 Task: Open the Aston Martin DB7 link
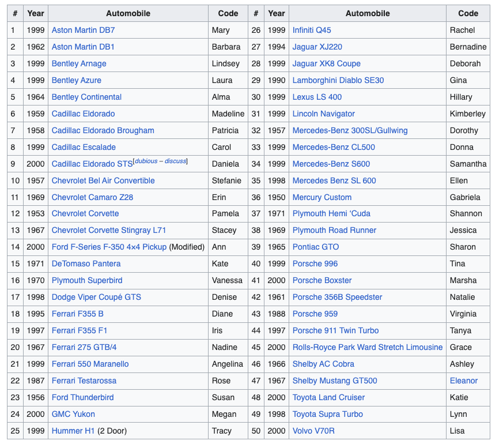83,30
